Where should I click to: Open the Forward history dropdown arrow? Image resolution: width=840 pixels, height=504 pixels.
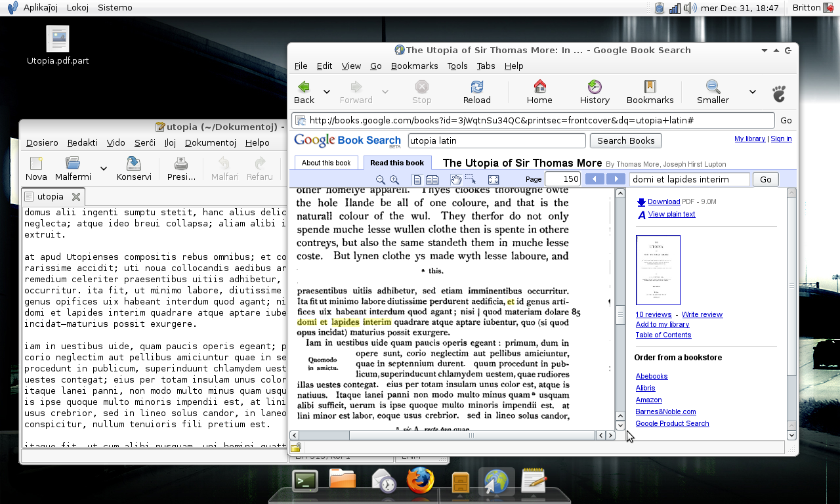pos(385,92)
